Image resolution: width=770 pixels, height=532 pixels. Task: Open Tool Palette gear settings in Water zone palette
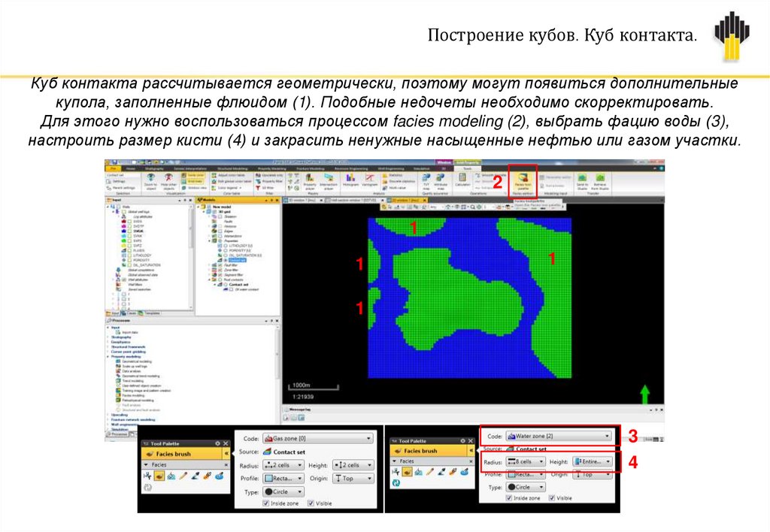(463, 441)
